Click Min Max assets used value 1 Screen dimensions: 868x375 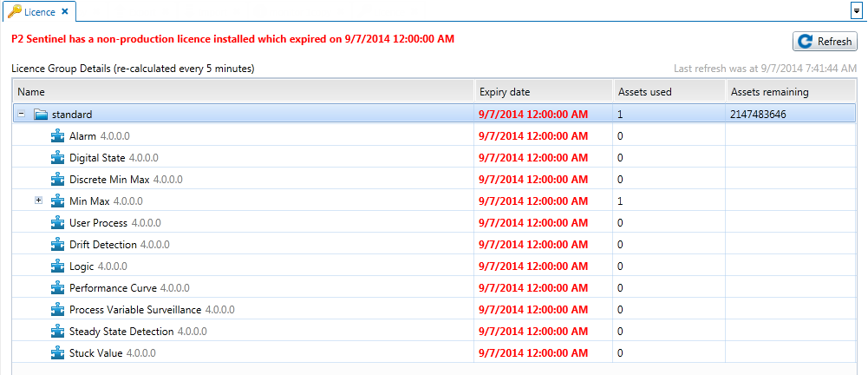pos(620,201)
